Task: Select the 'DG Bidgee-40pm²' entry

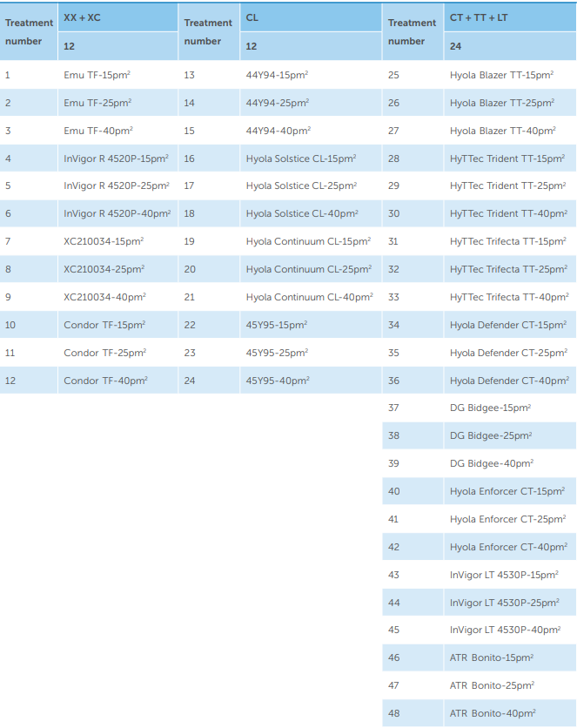Action: [510, 463]
